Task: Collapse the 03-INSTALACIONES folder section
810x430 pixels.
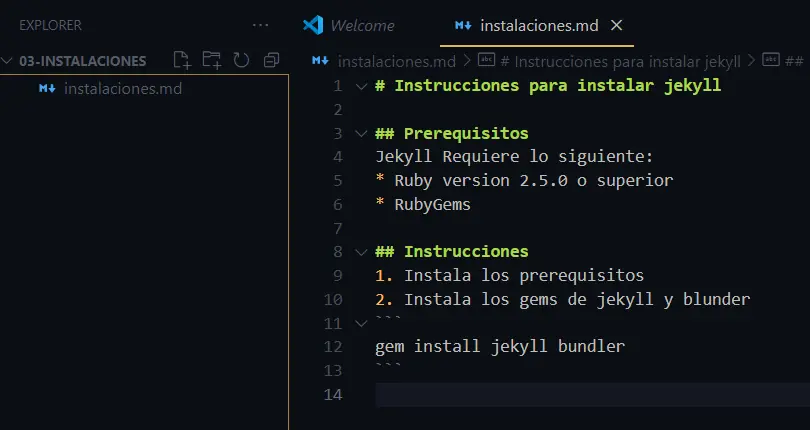Action: (x=7, y=60)
